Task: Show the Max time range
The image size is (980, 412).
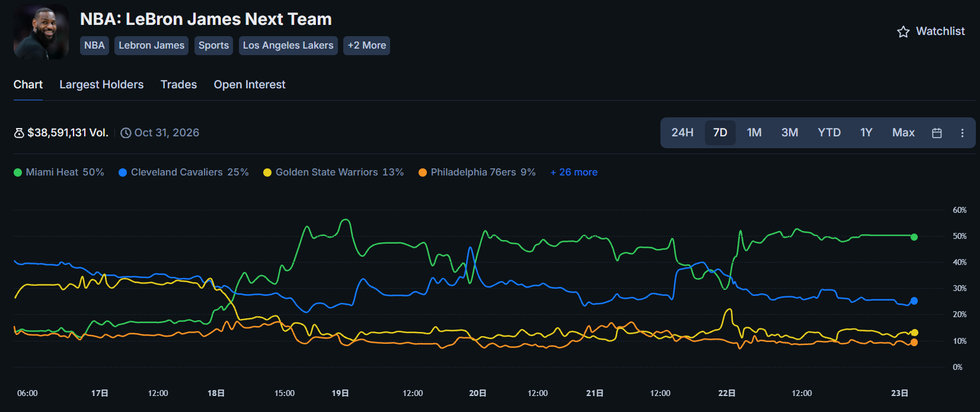Action: coord(904,133)
